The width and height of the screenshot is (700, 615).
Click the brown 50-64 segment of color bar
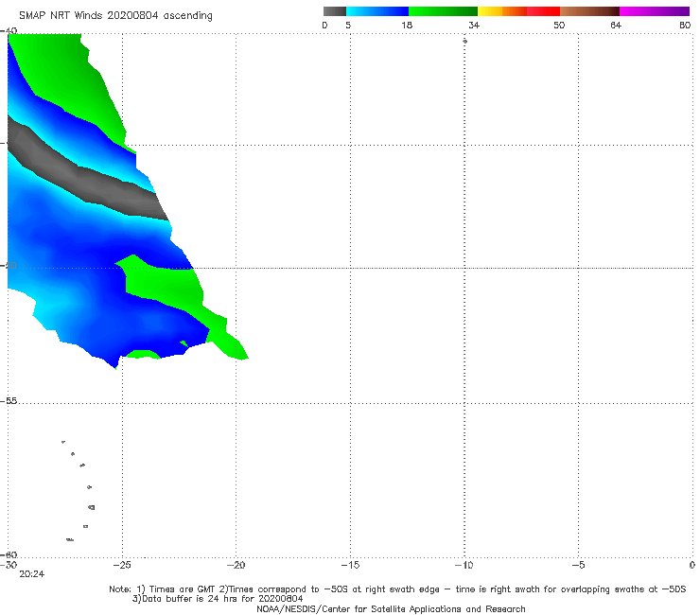[589, 11]
